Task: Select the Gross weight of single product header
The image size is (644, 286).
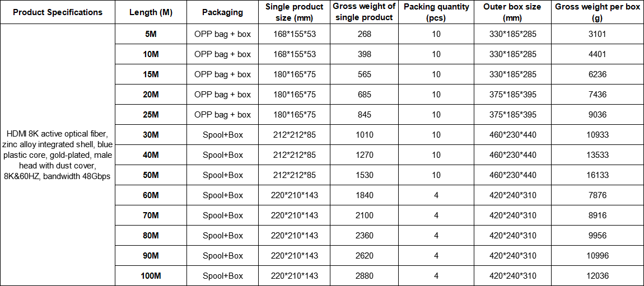Action: (365, 12)
